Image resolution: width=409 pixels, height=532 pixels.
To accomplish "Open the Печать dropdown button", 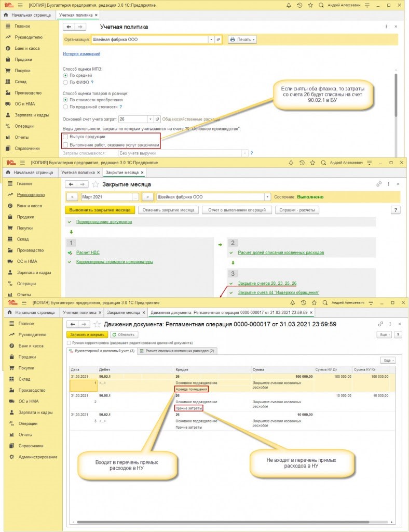I will click(x=242, y=39).
